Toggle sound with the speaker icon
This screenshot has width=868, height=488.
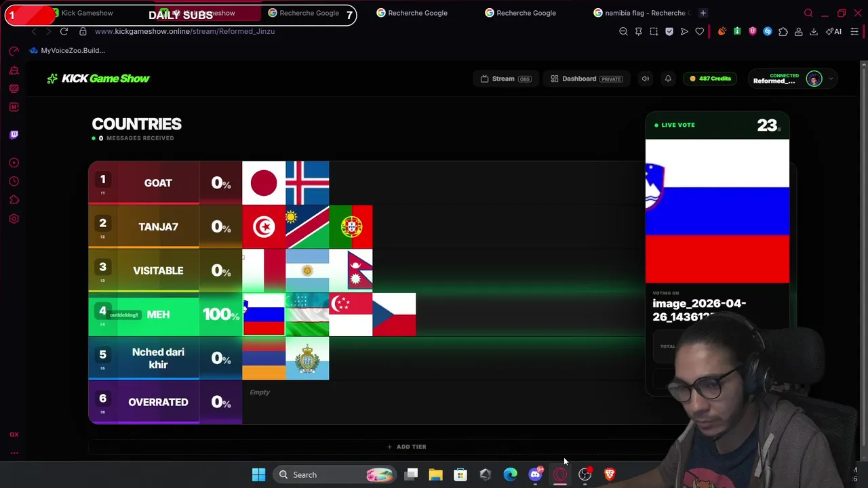pyautogui.click(x=646, y=79)
